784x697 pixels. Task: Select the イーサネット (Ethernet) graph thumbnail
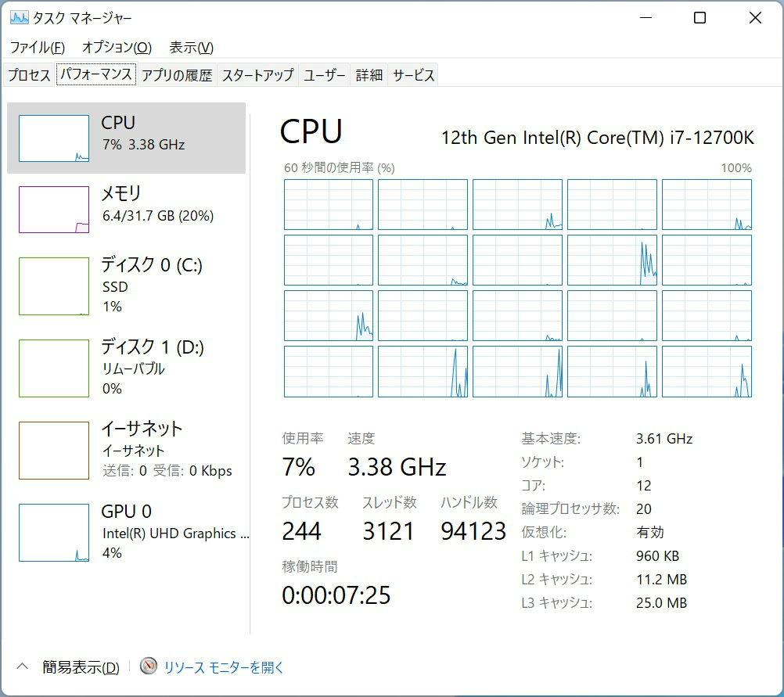[x=54, y=451]
